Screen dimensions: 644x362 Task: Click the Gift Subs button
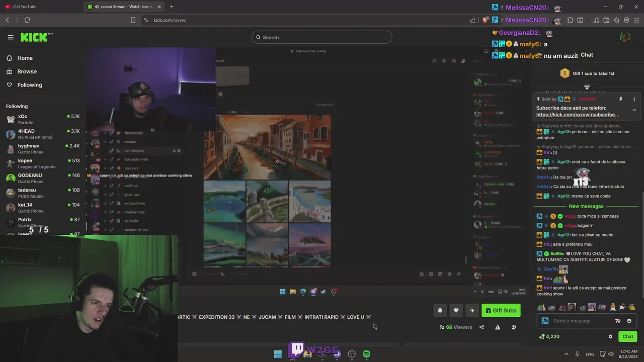click(501, 310)
